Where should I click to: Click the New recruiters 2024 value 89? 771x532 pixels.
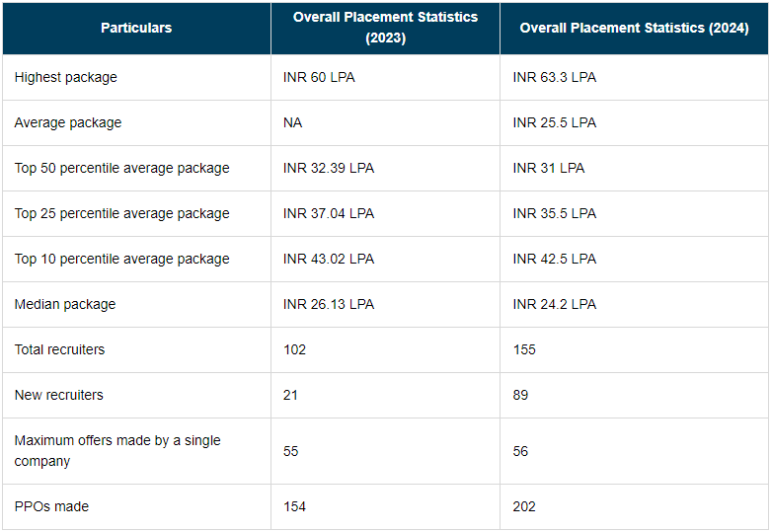520,395
